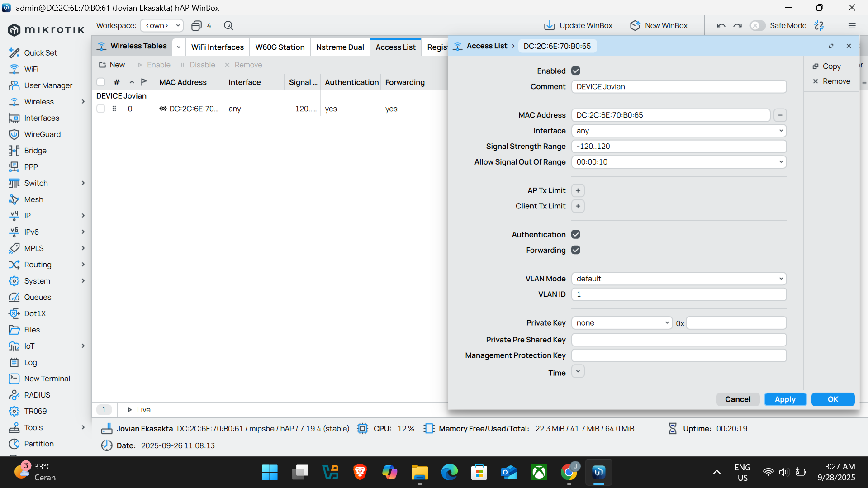The height and width of the screenshot is (488, 868).
Task: Open WireGuard settings
Action: [42, 134]
